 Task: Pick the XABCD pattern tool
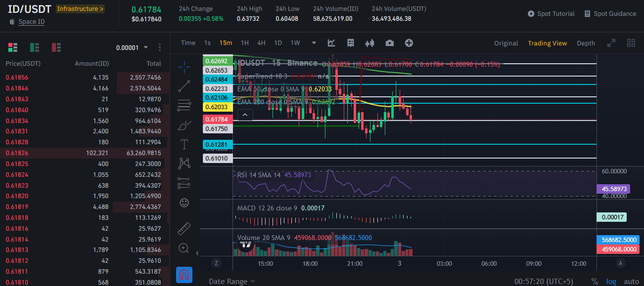tap(184, 163)
